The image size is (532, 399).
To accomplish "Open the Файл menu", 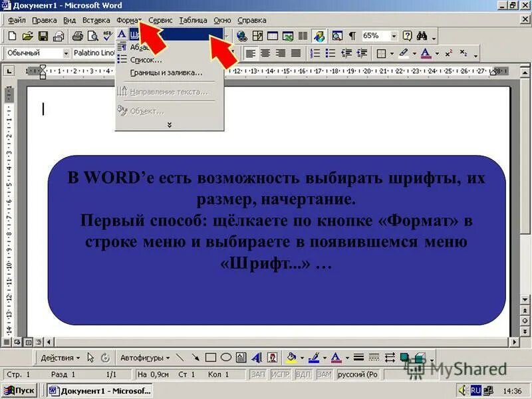I will [x=17, y=21].
